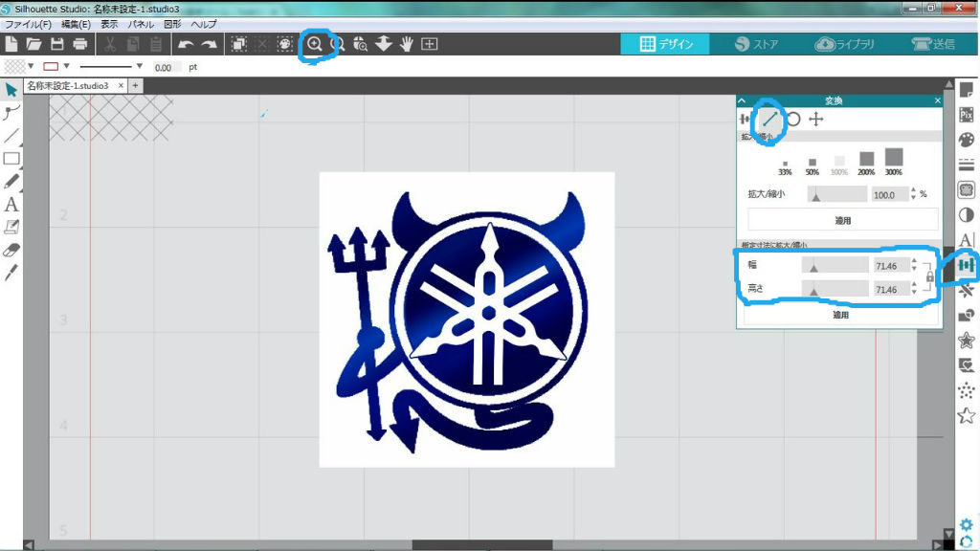This screenshot has width=980, height=551.
Task: Collapse the 変換 panel chevron
Action: pyautogui.click(x=742, y=100)
